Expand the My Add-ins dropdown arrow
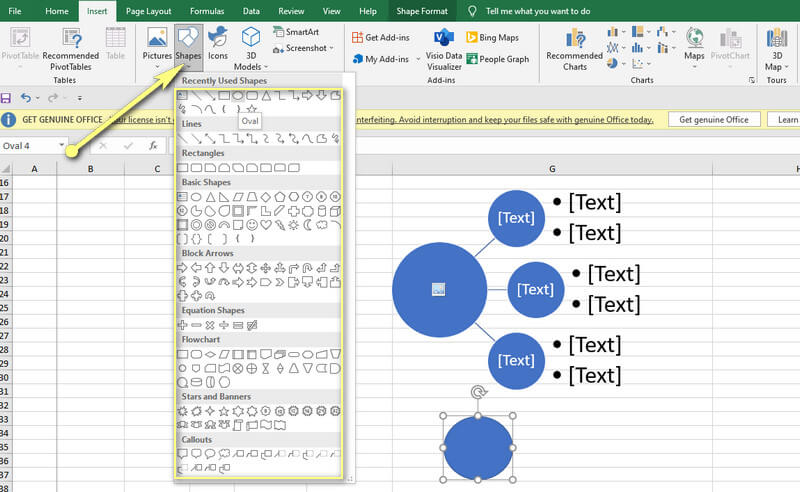The height and width of the screenshot is (492, 800). tap(418, 59)
